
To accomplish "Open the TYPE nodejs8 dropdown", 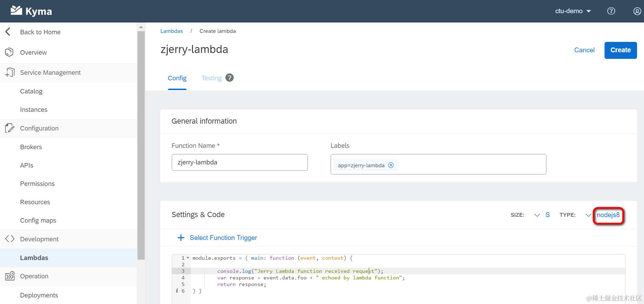I will (x=608, y=215).
